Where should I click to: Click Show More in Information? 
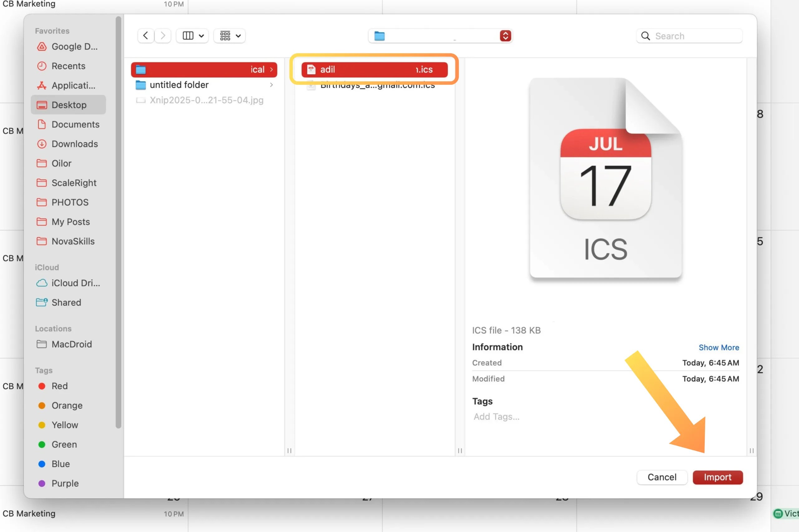[x=718, y=347]
